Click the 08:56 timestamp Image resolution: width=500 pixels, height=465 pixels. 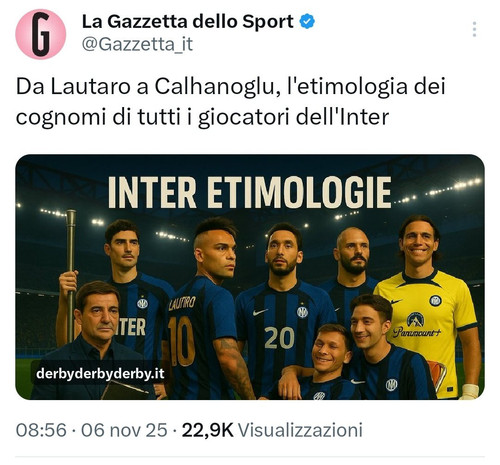tap(41, 430)
